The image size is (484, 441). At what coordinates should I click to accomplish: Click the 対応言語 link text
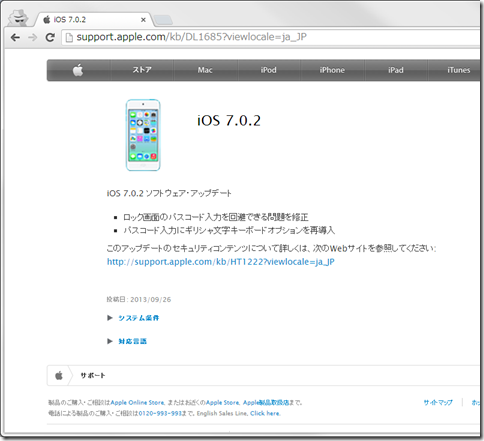132,341
